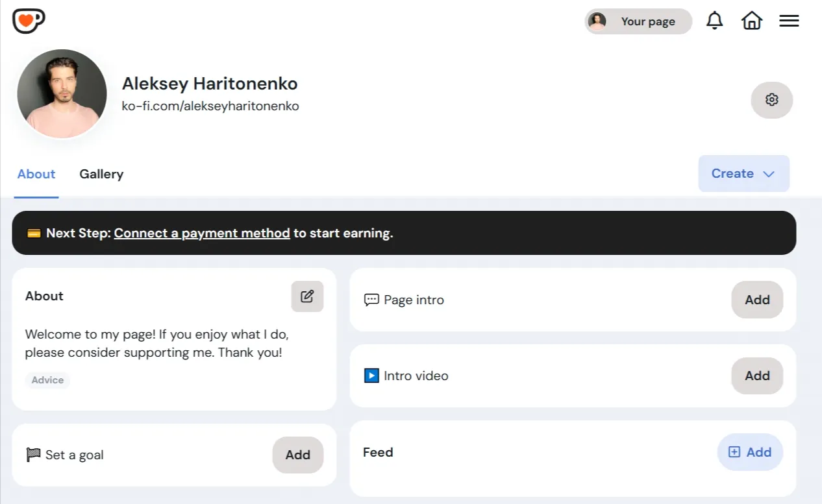Click the Intro video play icon
822x504 pixels.
click(x=371, y=376)
